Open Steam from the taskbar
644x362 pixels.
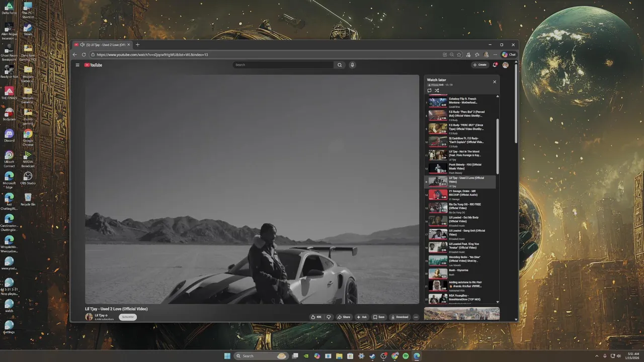click(372, 356)
